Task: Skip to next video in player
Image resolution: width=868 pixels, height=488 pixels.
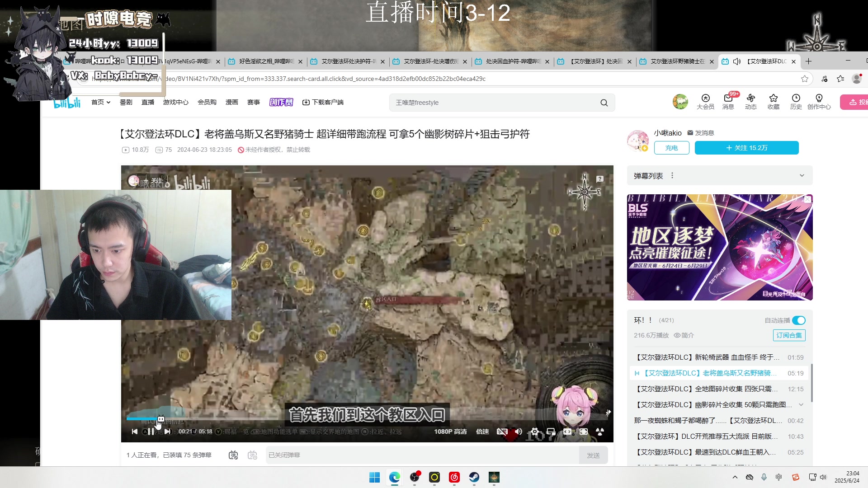Action: [x=168, y=432]
